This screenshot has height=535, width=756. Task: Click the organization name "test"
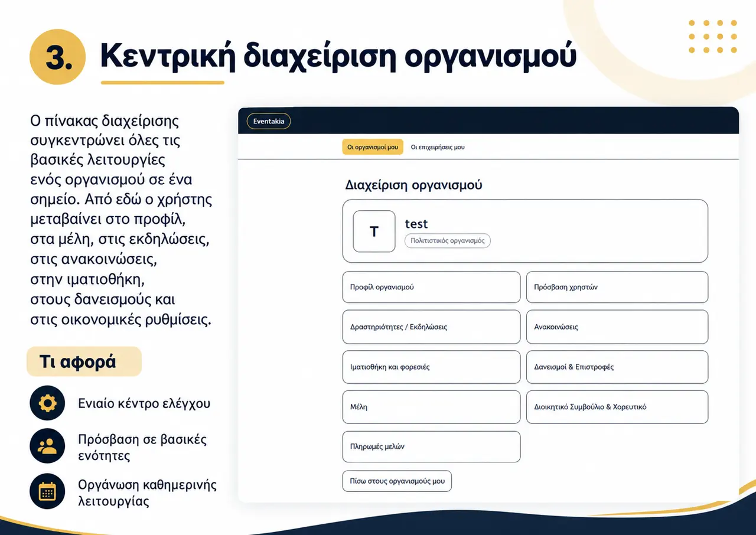point(416,224)
